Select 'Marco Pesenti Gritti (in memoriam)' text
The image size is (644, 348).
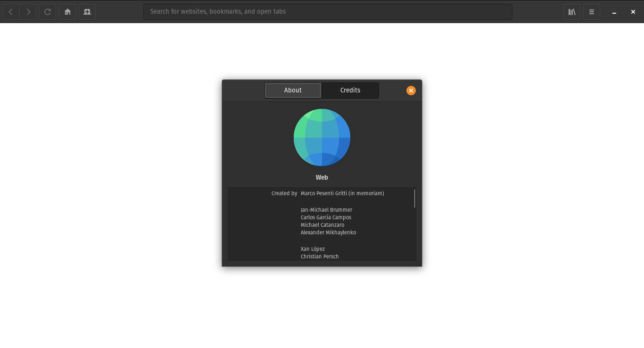click(342, 193)
